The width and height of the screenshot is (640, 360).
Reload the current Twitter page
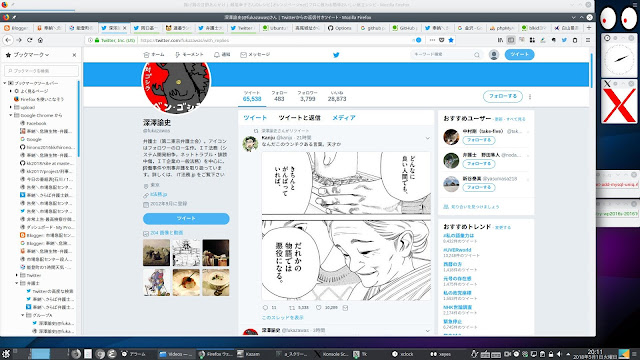29,40
